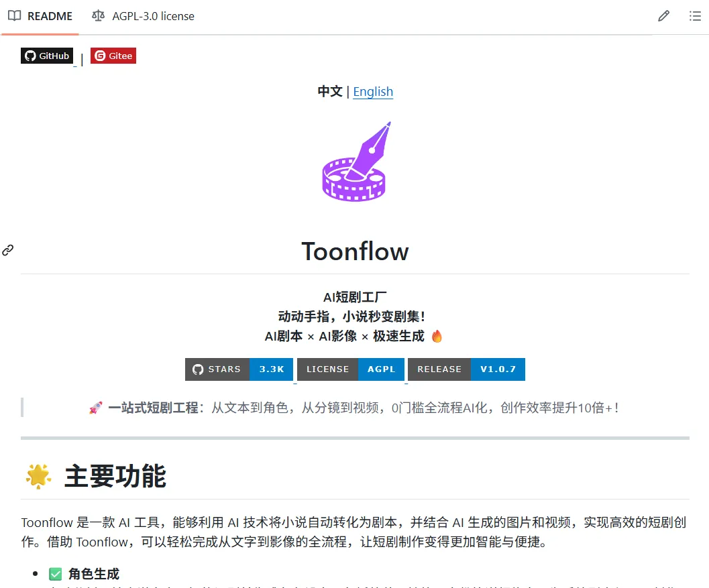Viewport: 709px width, 588px height.
Task: Click the GitHub badge
Action: pyautogui.click(x=47, y=56)
